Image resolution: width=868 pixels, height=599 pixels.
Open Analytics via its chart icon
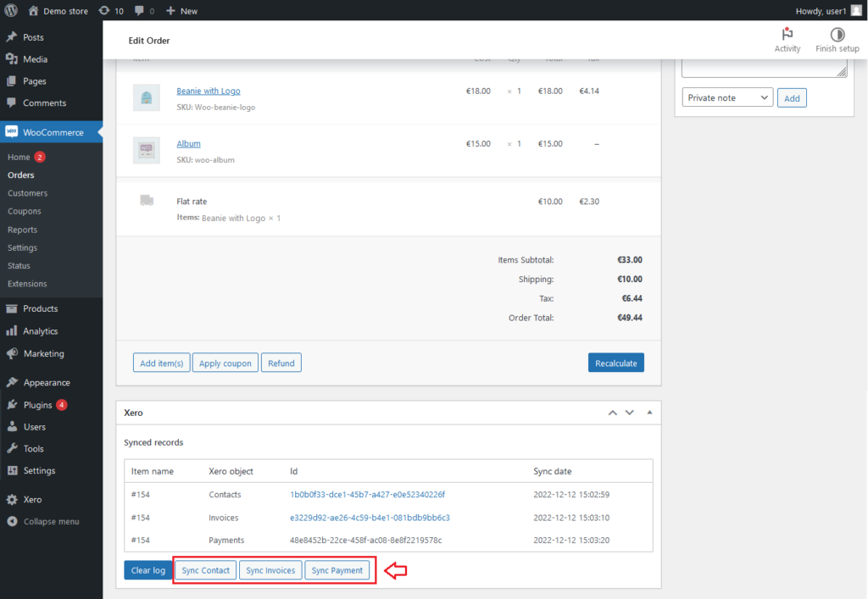13,330
